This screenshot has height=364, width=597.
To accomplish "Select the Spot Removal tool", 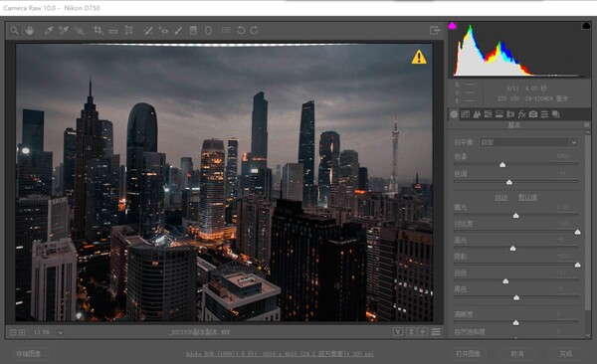I will pyautogui.click(x=148, y=30).
